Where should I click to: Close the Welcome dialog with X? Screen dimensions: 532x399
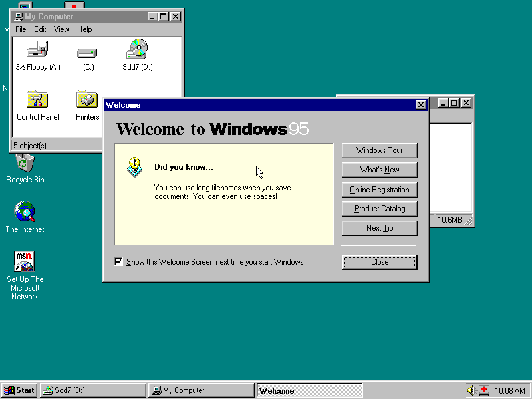tap(421, 105)
